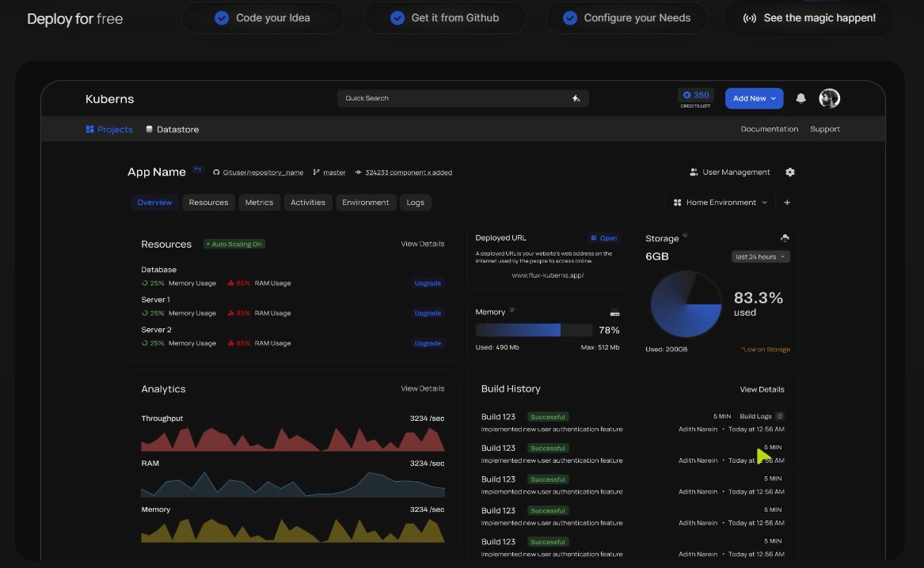Click the commit icon beside 324233
The image size is (924, 568).
coord(359,172)
